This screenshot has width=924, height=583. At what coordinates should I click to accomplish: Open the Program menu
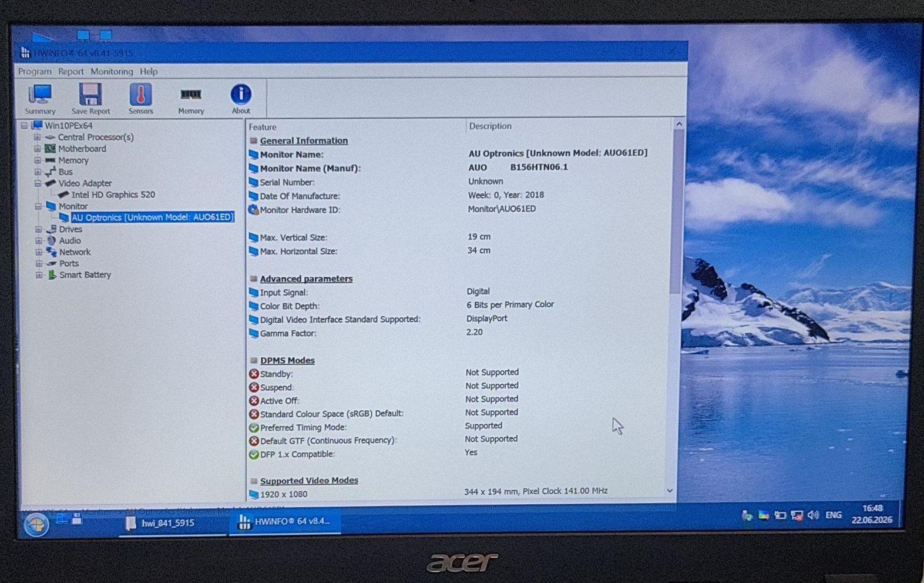coord(35,71)
